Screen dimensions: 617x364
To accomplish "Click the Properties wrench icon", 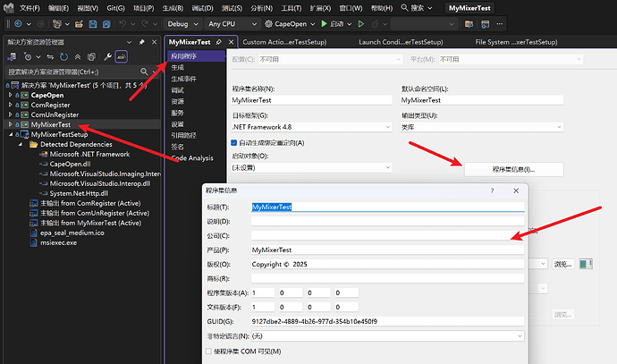I will (107, 56).
